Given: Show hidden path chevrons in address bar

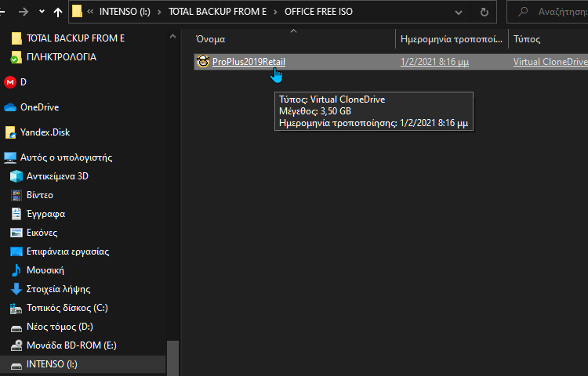Looking at the screenshot, I should click(90, 12).
